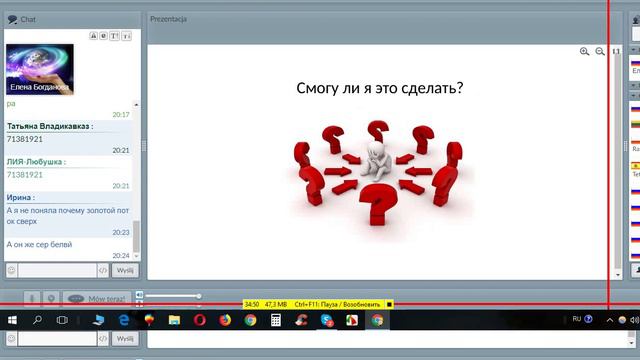
Task: Open Skype from taskbar
Action: [327, 320]
